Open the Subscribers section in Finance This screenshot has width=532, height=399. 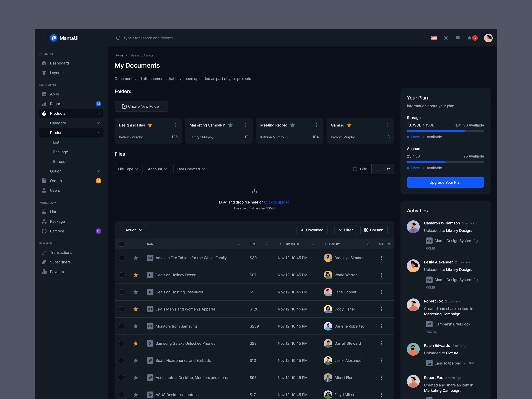tap(60, 262)
